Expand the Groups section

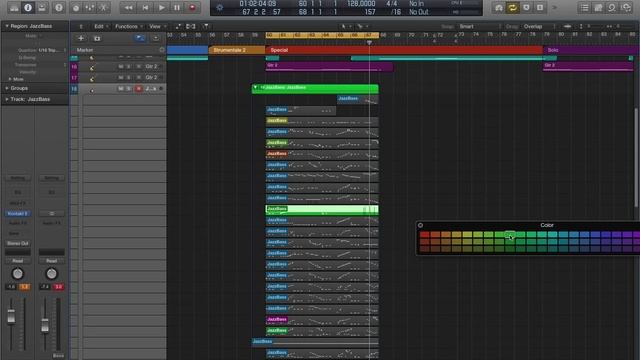7,88
